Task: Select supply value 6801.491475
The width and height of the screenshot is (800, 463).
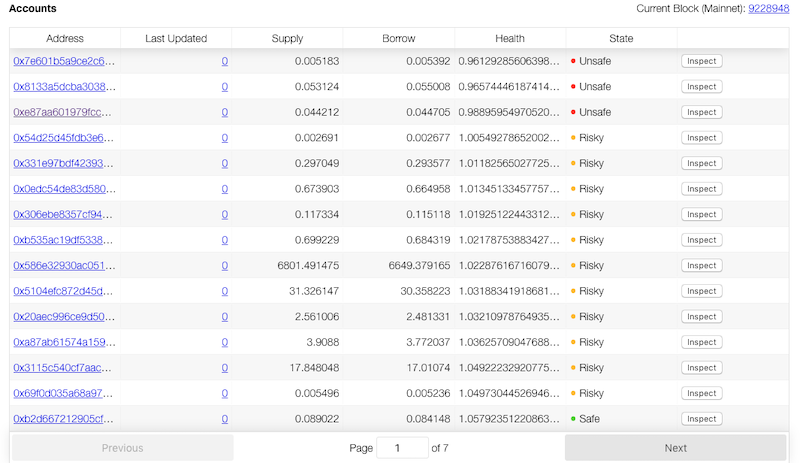Action: coord(308,265)
